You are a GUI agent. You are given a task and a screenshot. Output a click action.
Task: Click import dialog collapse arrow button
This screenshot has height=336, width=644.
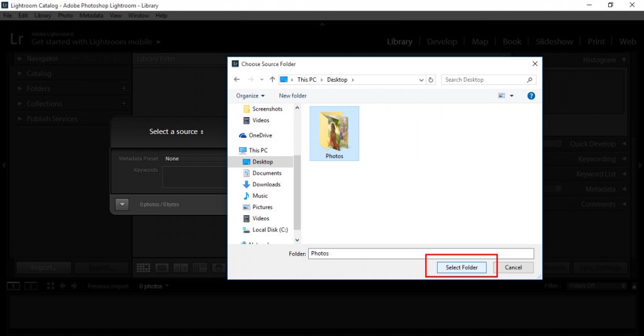(122, 204)
